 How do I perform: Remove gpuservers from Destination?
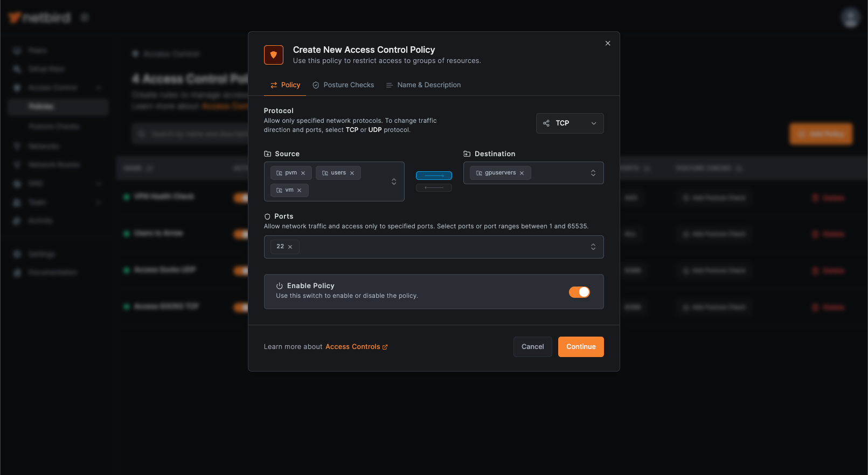[x=522, y=173]
